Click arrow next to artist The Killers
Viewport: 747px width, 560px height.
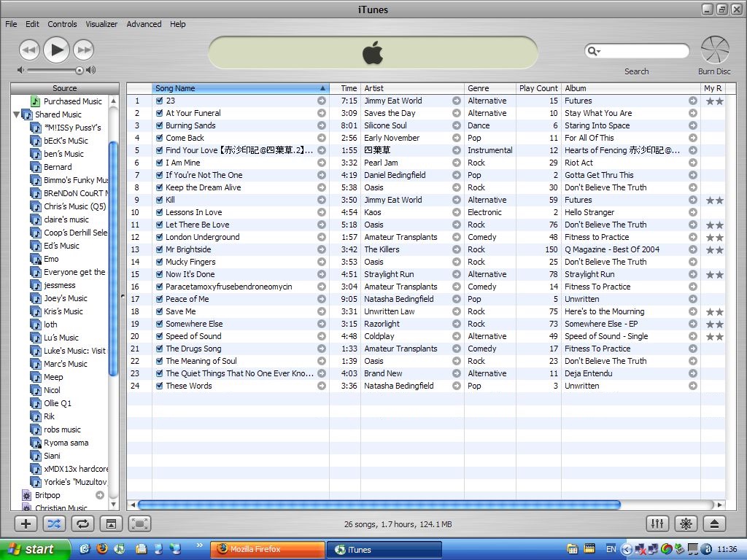pos(457,249)
